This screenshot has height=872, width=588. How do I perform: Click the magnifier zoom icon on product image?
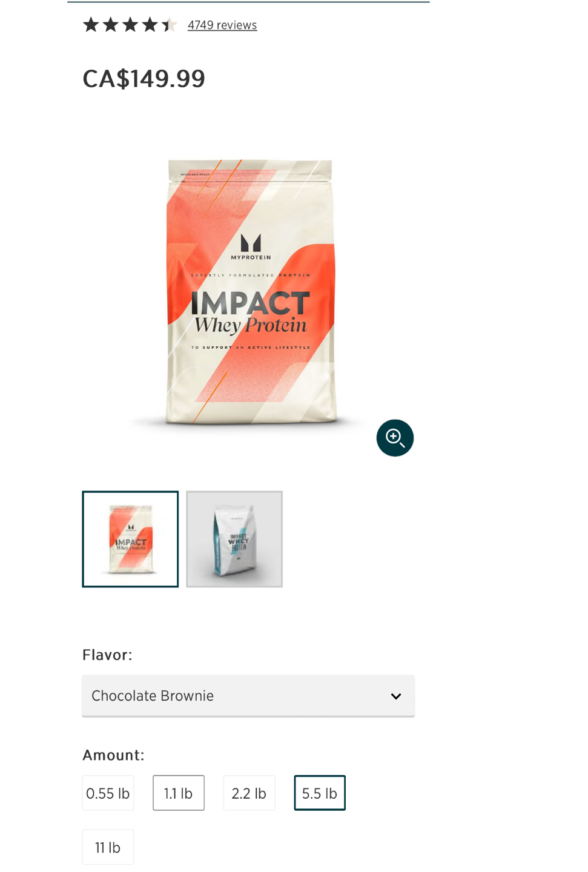[395, 438]
